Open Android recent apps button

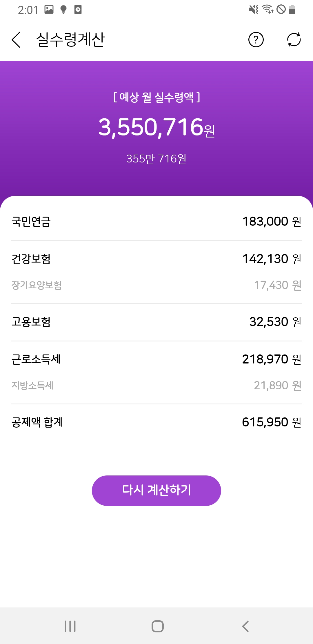point(70,626)
